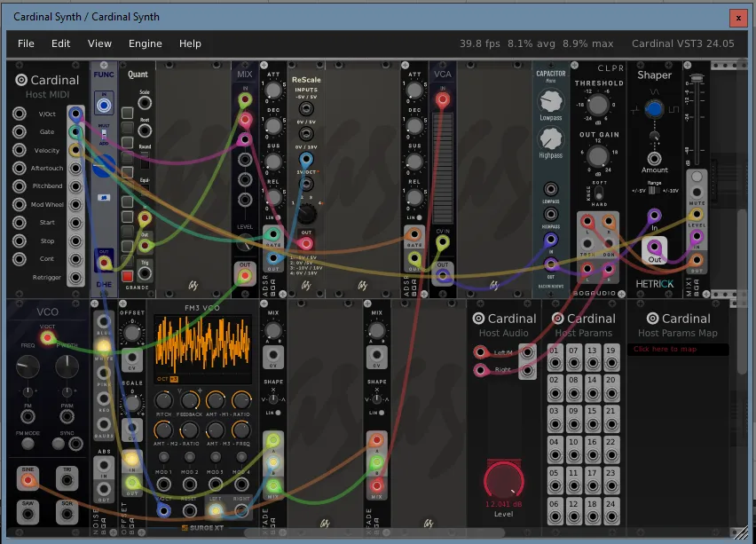
Task: Click the Noise module PINK output jack
Action: (104, 373)
